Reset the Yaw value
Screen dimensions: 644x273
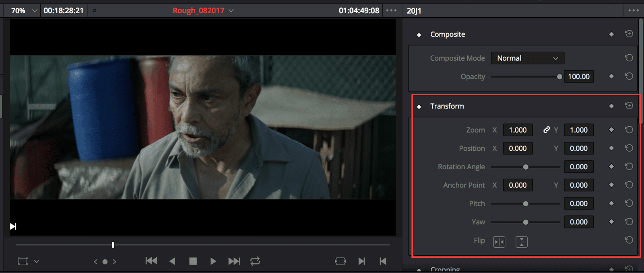(x=629, y=222)
